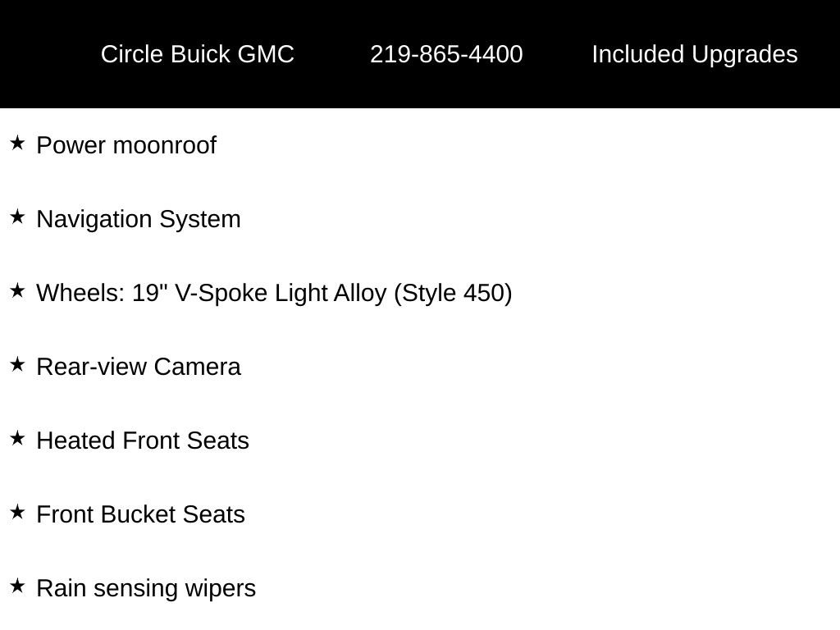Image resolution: width=840 pixels, height=630 pixels.
Task: Click the star beside Front Bucket Seats
Action: point(17,513)
